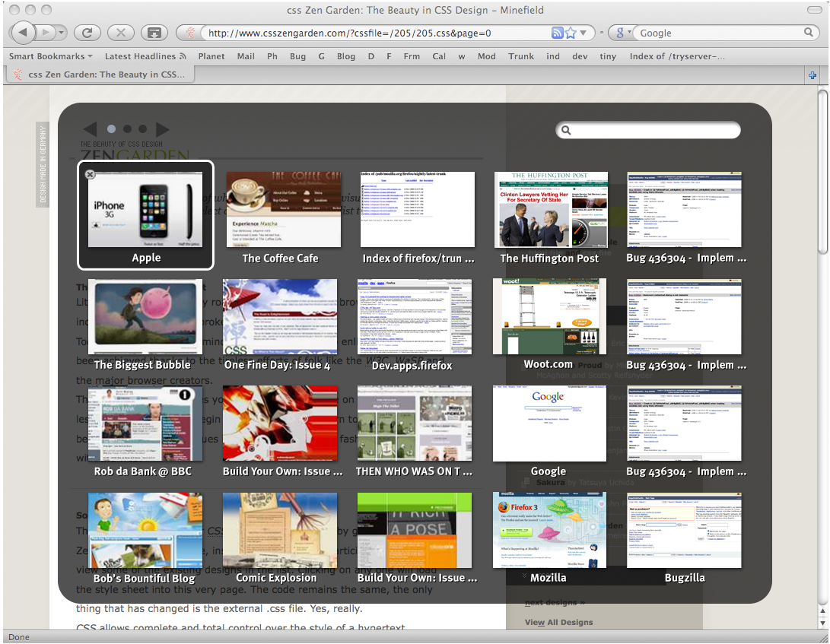Image resolution: width=830 pixels, height=644 pixels.
Task: Click the overlay search field
Action: (x=648, y=130)
